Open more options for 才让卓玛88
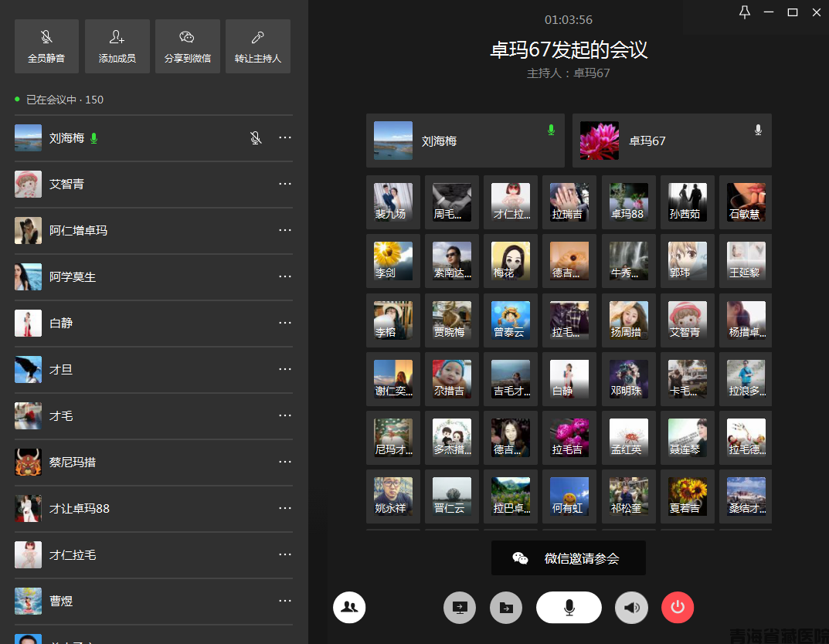This screenshot has height=644, width=829. pyautogui.click(x=285, y=508)
